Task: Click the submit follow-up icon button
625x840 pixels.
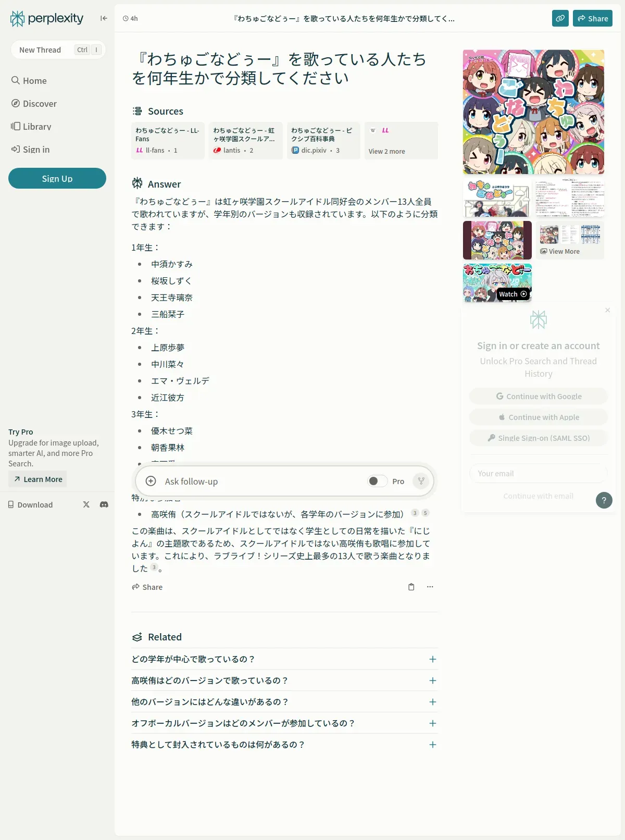Action: tap(421, 481)
